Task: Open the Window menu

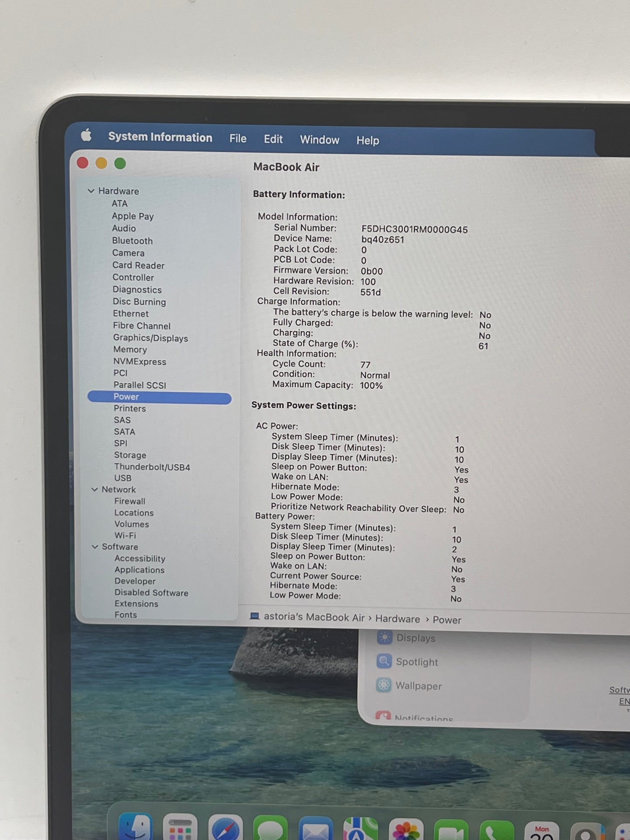Action: click(x=320, y=140)
